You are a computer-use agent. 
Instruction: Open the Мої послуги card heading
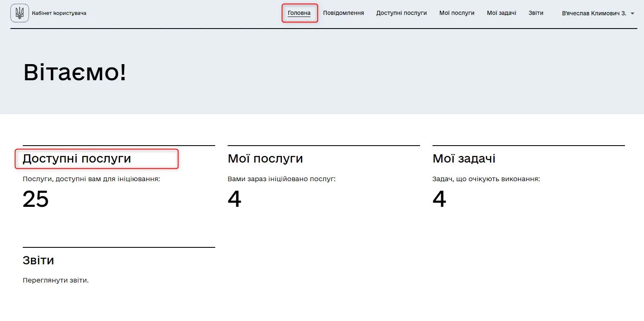click(x=265, y=159)
